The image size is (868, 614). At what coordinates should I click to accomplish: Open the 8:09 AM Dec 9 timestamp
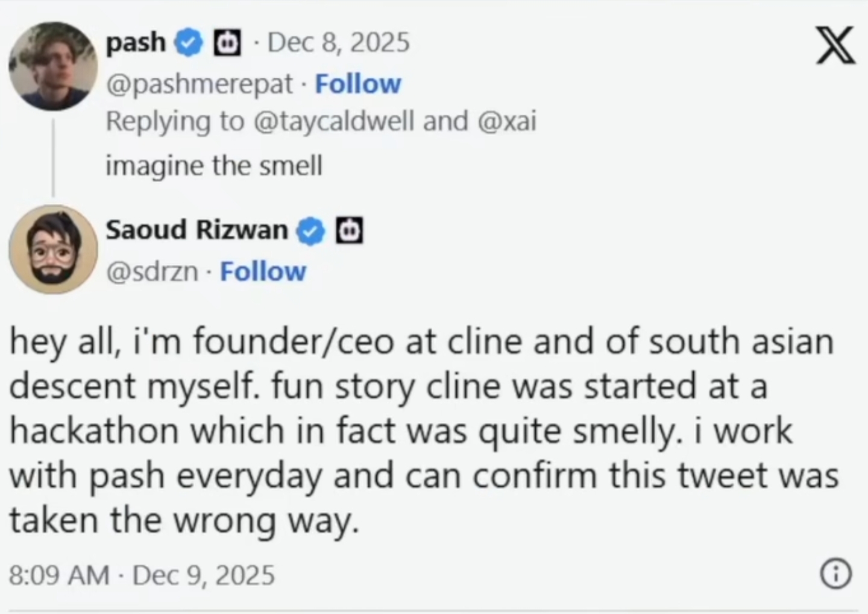tap(142, 575)
